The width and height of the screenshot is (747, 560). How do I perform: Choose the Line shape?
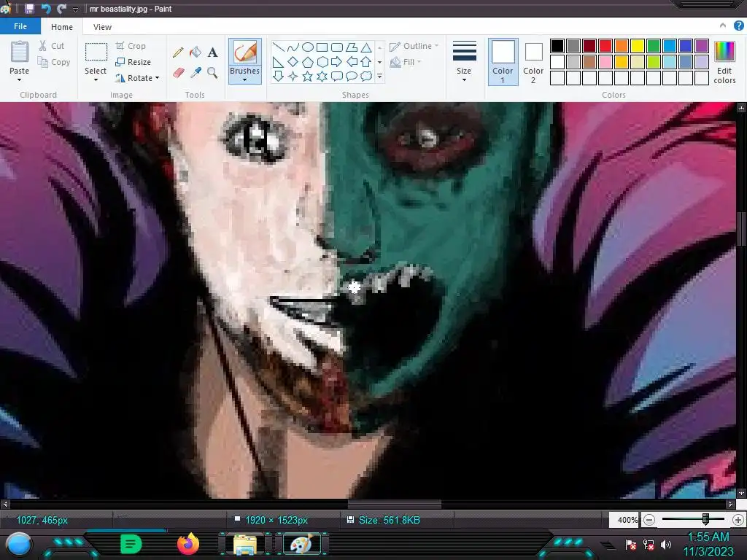point(278,47)
